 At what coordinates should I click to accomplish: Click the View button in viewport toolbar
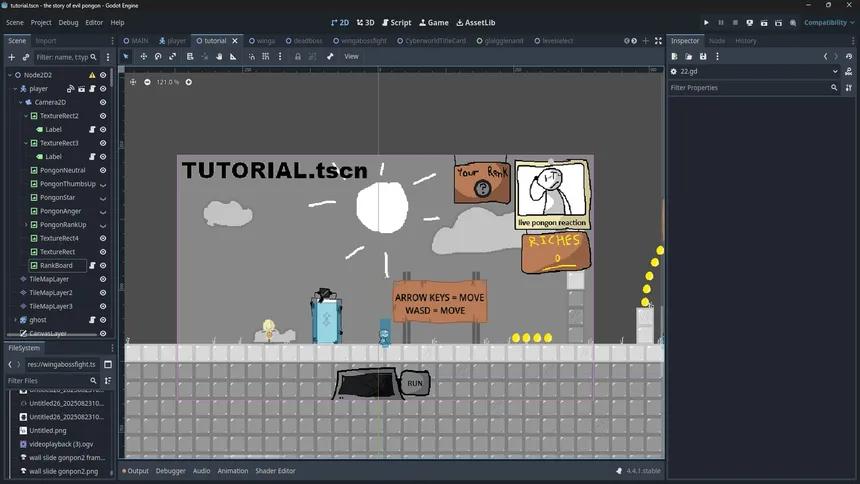[351, 56]
